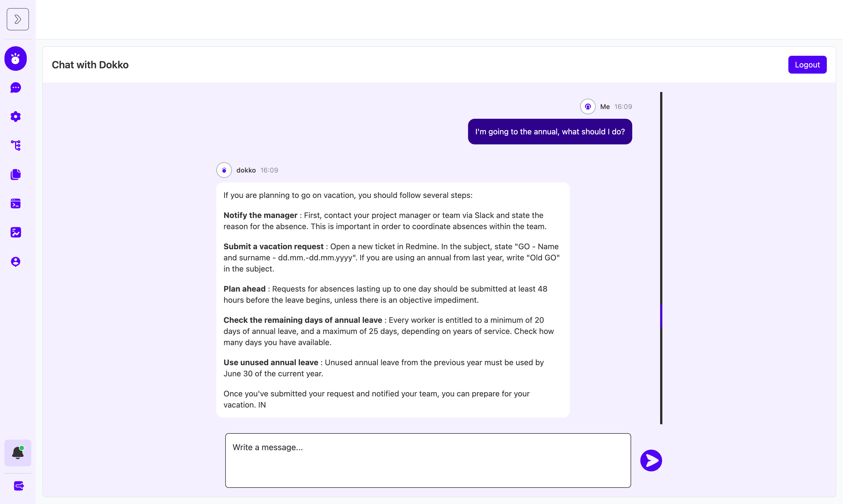Viewport: 843px width, 504px height.
Task: Open the chat bubble icon in sidebar
Action: 16,88
